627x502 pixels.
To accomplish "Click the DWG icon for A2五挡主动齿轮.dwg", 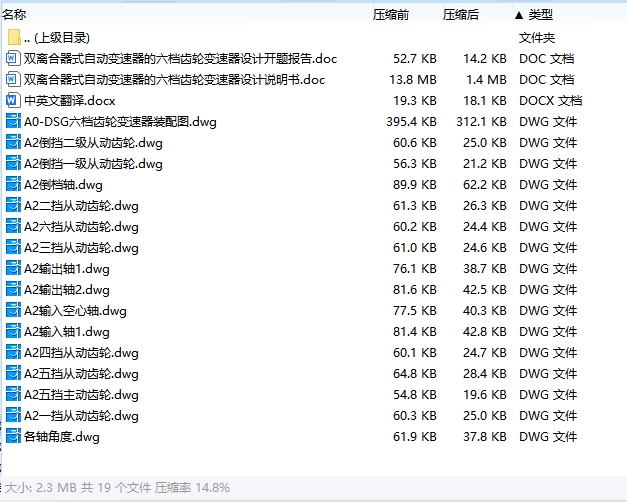I will (x=13, y=394).
